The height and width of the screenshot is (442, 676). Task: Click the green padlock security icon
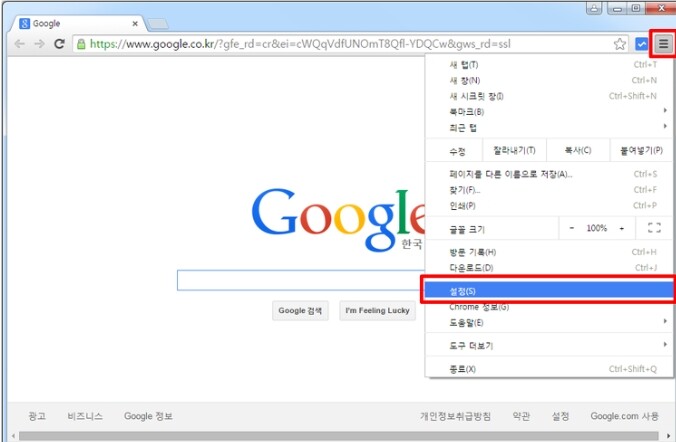tap(81, 44)
